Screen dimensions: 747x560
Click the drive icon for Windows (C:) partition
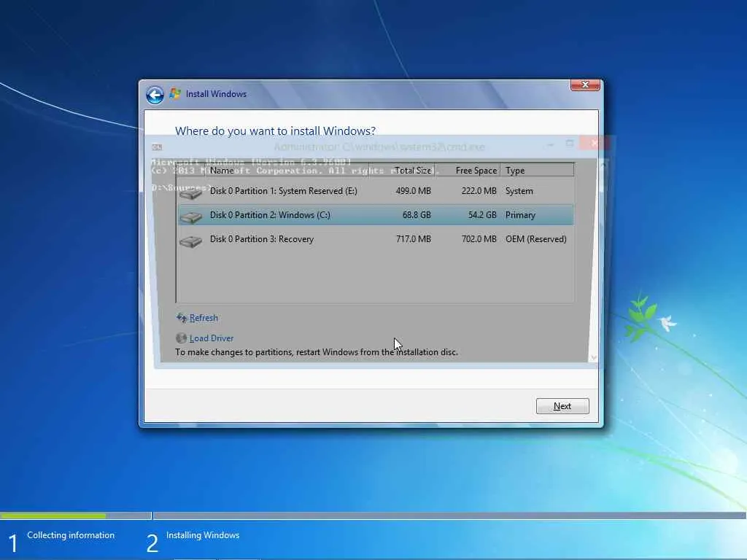point(190,217)
